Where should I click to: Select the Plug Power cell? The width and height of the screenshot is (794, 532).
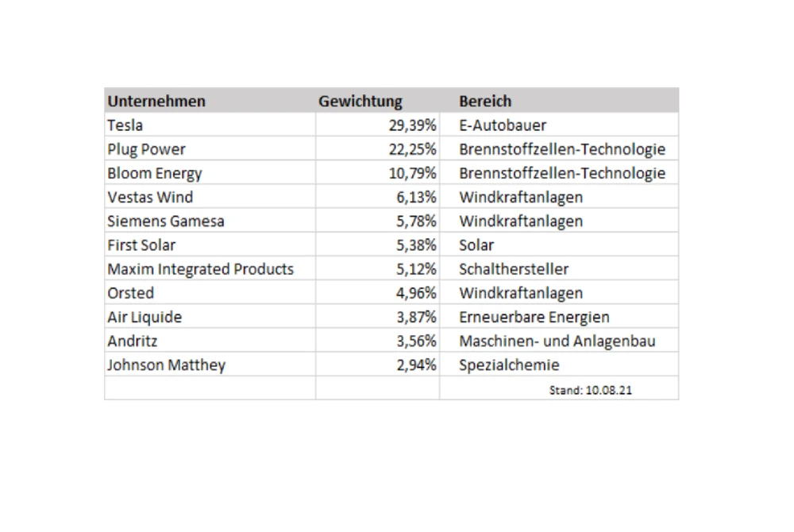pyautogui.click(x=146, y=148)
